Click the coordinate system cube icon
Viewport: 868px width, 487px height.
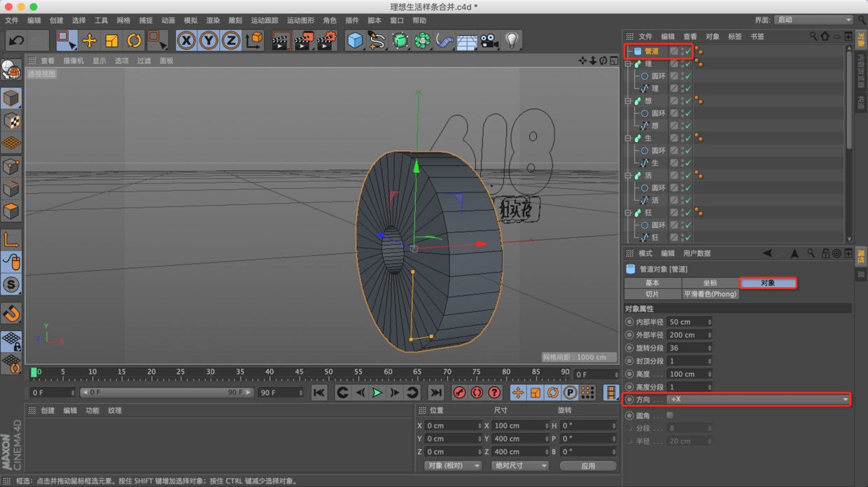click(x=254, y=41)
